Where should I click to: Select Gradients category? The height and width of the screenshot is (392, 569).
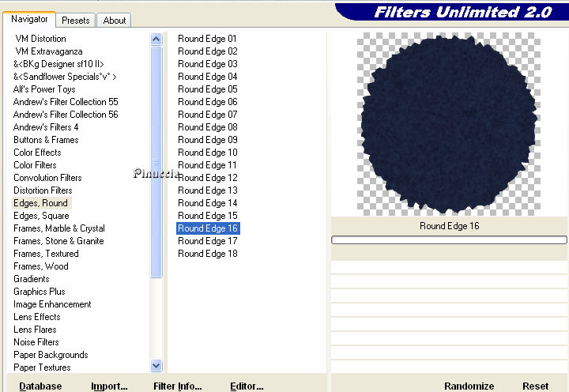pyautogui.click(x=31, y=279)
